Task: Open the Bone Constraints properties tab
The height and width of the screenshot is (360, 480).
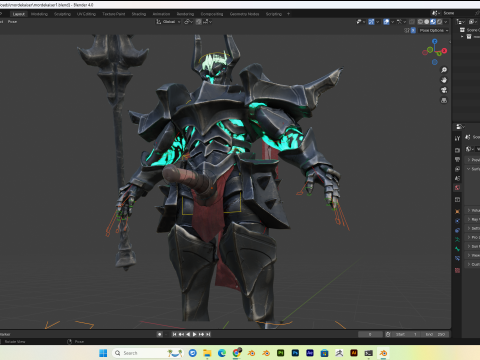Action: (457, 258)
